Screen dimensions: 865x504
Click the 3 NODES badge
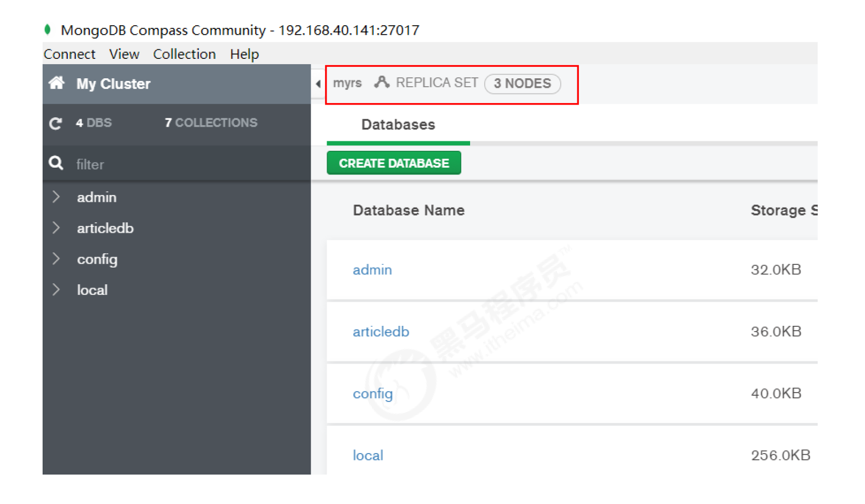[x=522, y=84]
